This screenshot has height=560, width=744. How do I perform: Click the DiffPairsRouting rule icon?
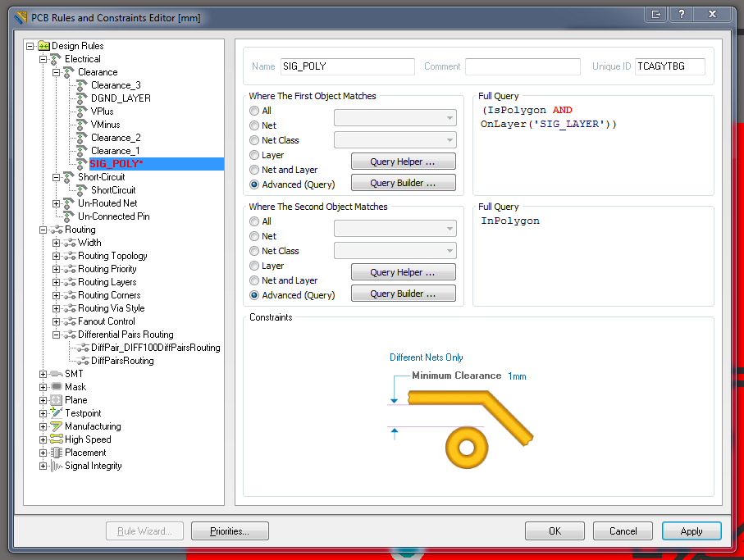click(x=83, y=361)
